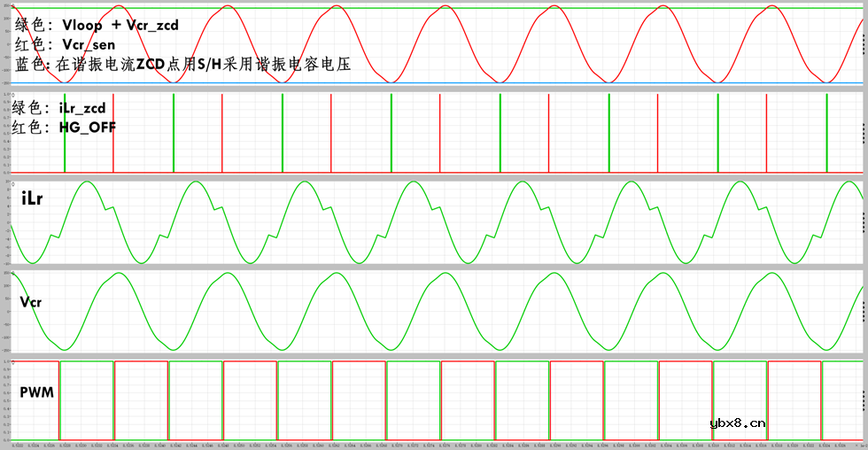Click the dotted grip on the iLr_zcd pulse panel
Image resolution: width=868 pixels, height=450 pixels.
pos(864,134)
